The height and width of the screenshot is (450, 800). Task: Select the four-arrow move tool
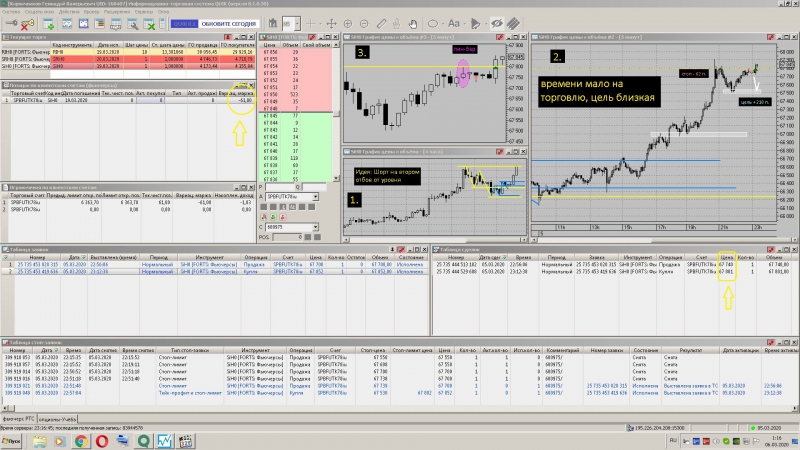(332, 23)
